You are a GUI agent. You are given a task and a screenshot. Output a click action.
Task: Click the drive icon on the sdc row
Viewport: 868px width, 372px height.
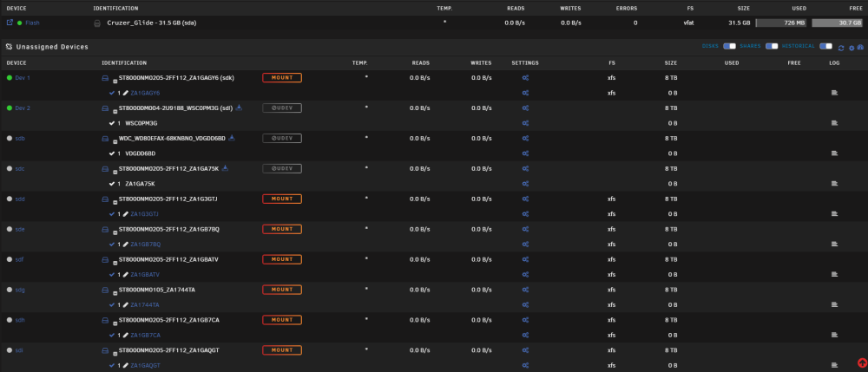tap(105, 168)
